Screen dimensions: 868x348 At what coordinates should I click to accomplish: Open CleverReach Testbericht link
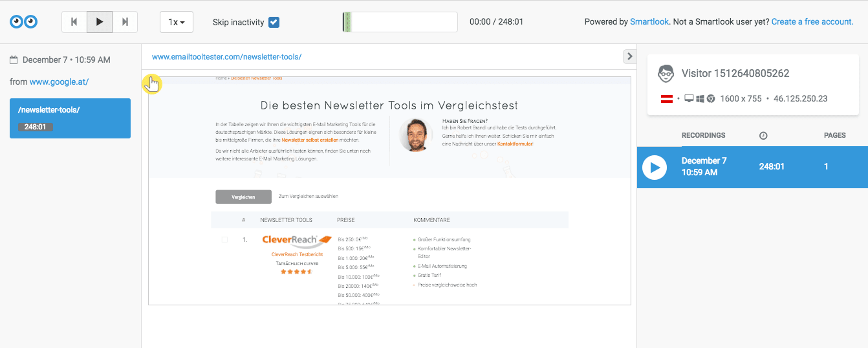pyautogui.click(x=297, y=255)
